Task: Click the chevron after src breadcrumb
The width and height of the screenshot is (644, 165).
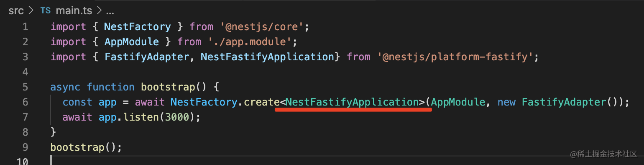Action: 31,11
